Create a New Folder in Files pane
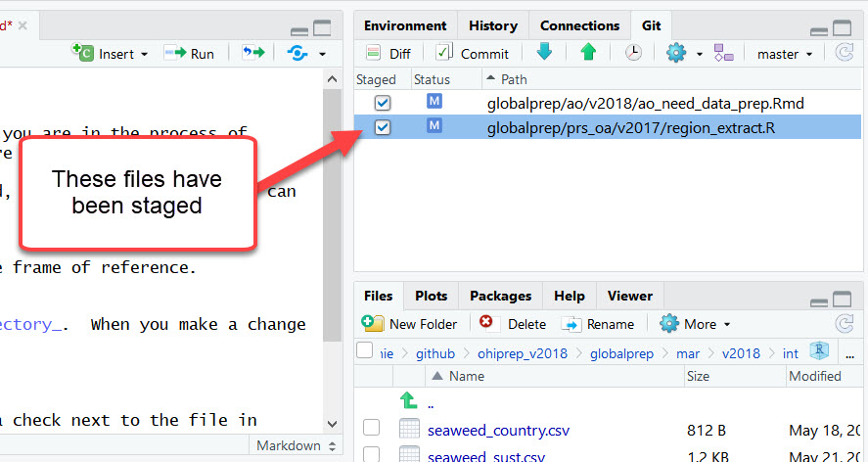Image resolution: width=868 pixels, height=462 pixels. click(x=410, y=324)
